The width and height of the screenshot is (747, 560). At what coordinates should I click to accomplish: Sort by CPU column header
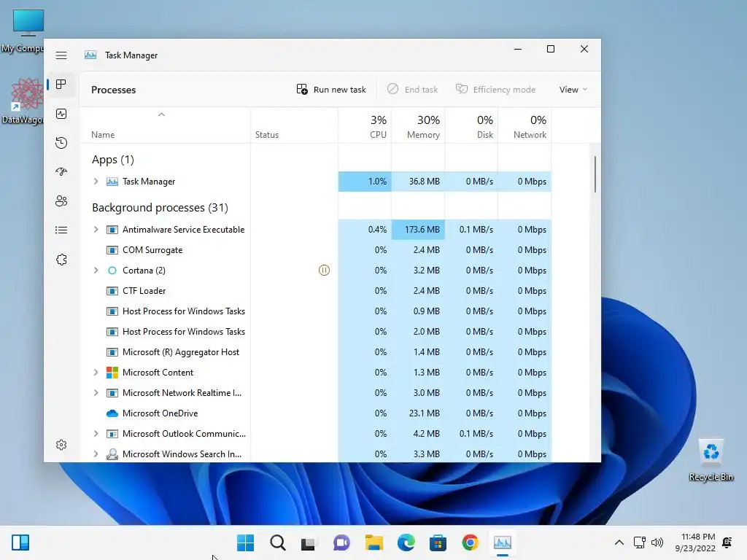(365, 125)
